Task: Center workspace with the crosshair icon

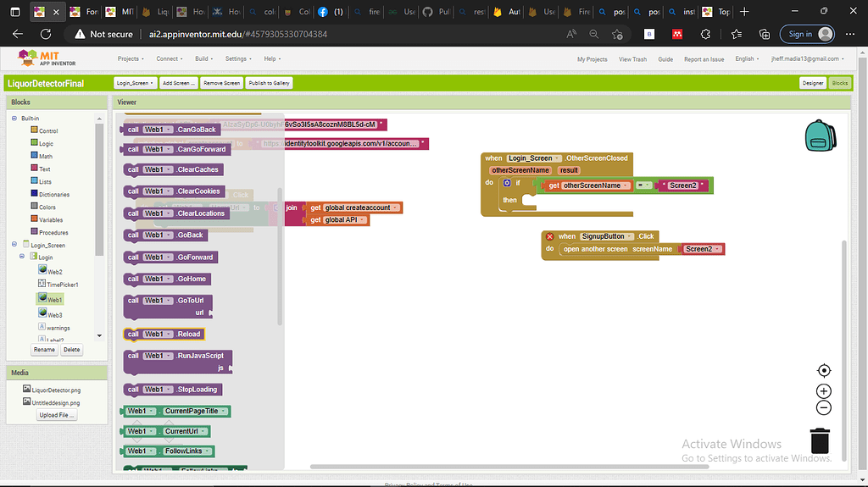Action: [x=823, y=371]
